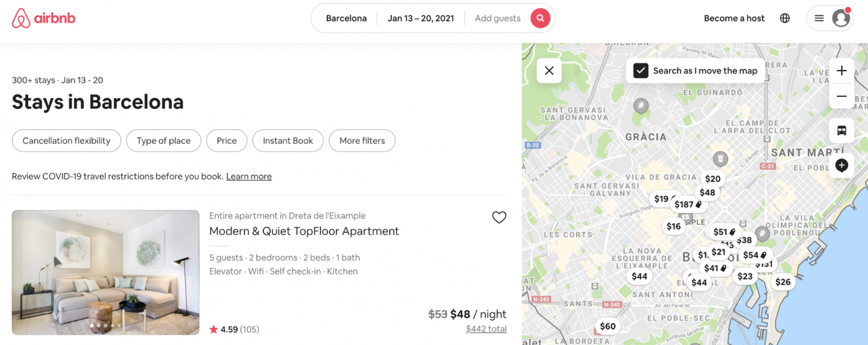This screenshot has width=868, height=345.
Task: Uncheck Search as I move the map
Action: pos(641,70)
